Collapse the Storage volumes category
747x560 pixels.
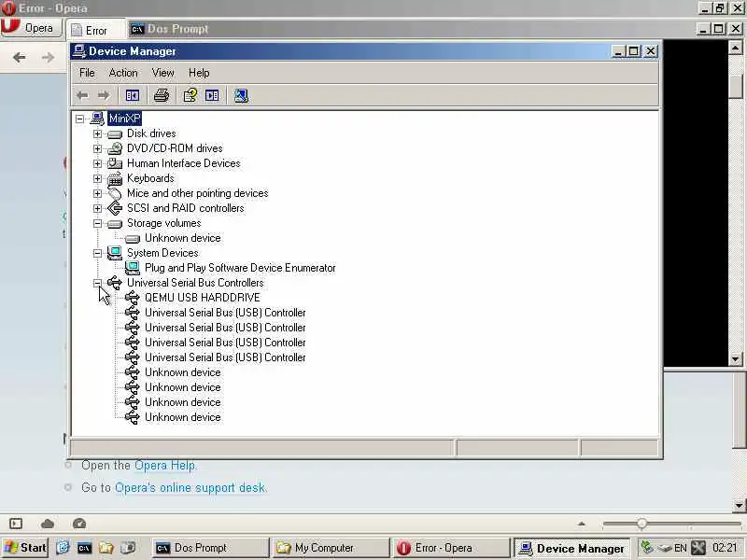tap(98, 223)
